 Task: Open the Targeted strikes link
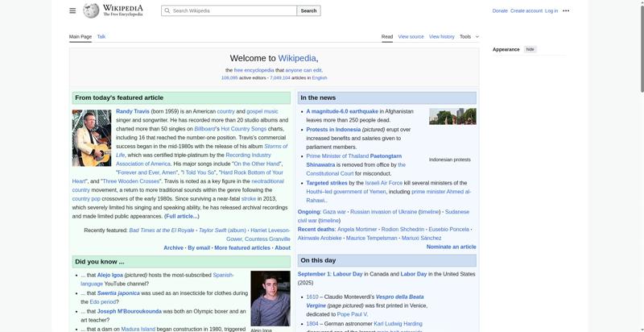click(327, 183)
